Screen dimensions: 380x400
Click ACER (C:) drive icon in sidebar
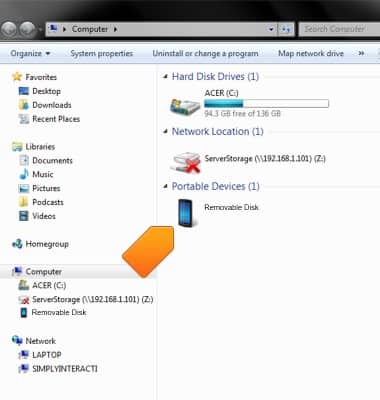[24, 285]
